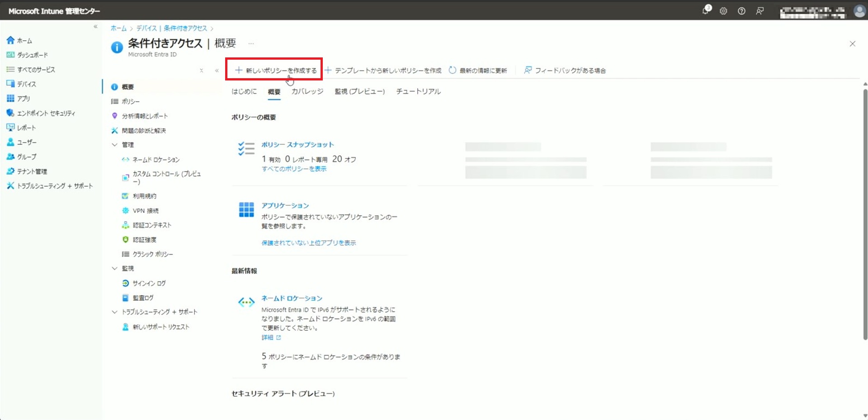The image size is (868, 420).
Task: Click 新しいポリシーを作成する button
Action: (x=275, y=71)
